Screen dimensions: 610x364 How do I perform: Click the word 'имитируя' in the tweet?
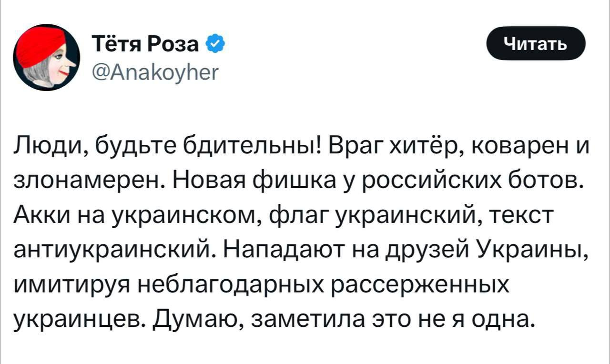[x=75, y=287]
